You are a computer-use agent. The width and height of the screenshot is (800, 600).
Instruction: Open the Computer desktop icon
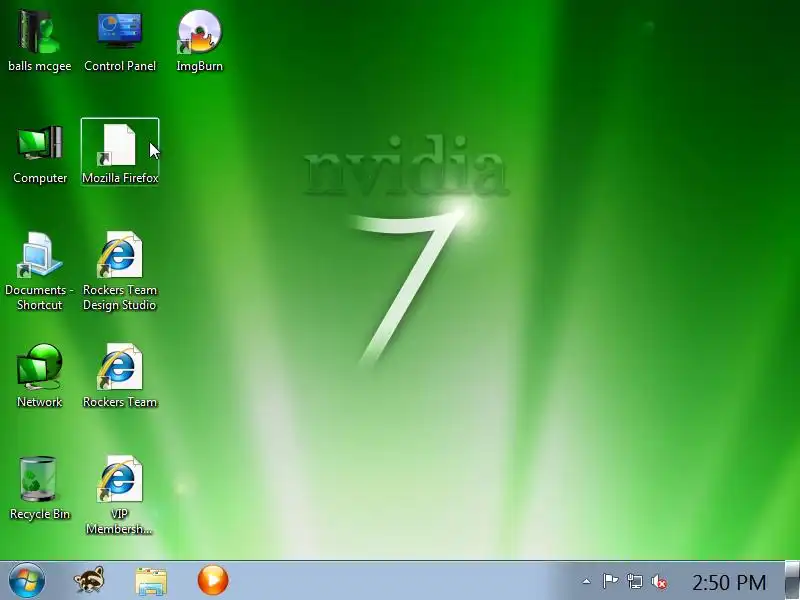coord(40,154)
